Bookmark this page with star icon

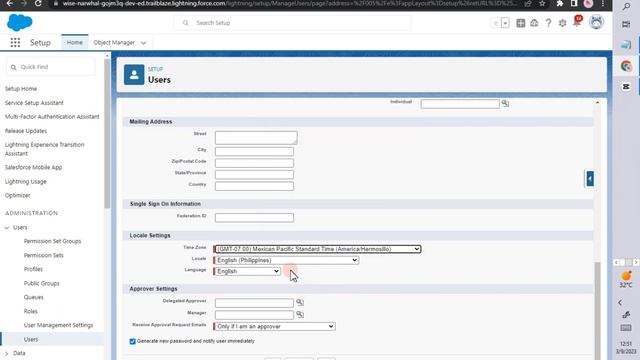(x=542, y=4)
